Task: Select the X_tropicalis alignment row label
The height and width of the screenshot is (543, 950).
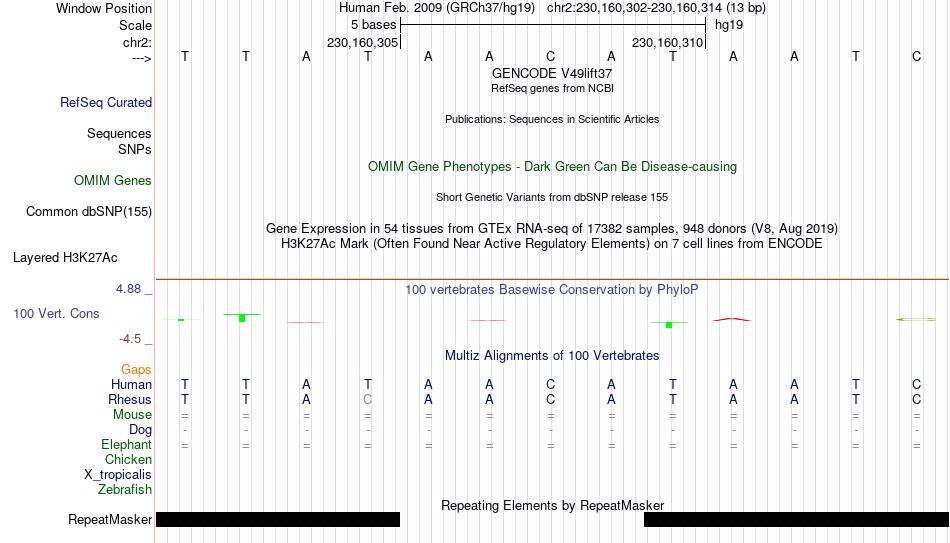Action: (118, 475)
